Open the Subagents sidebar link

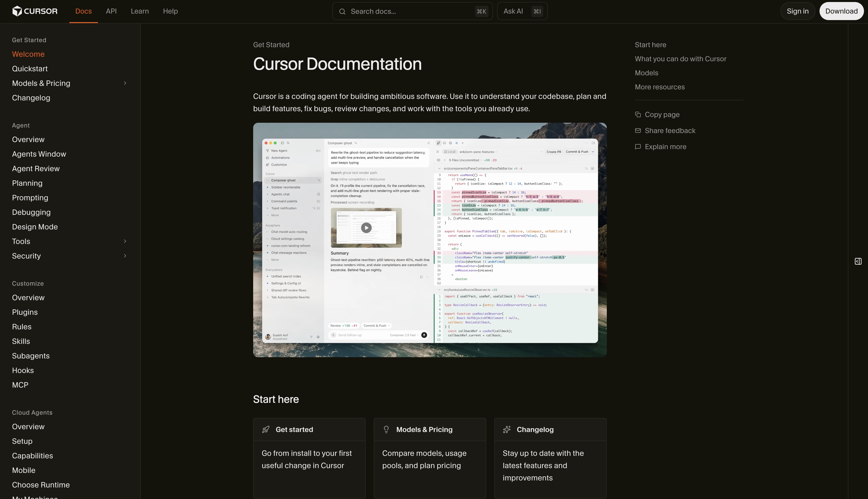[30, 356]
